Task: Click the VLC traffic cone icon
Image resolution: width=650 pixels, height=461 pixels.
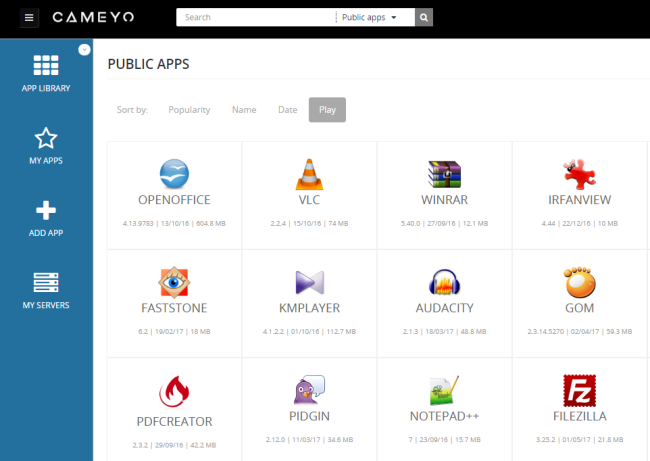Action: click(309, 174)
